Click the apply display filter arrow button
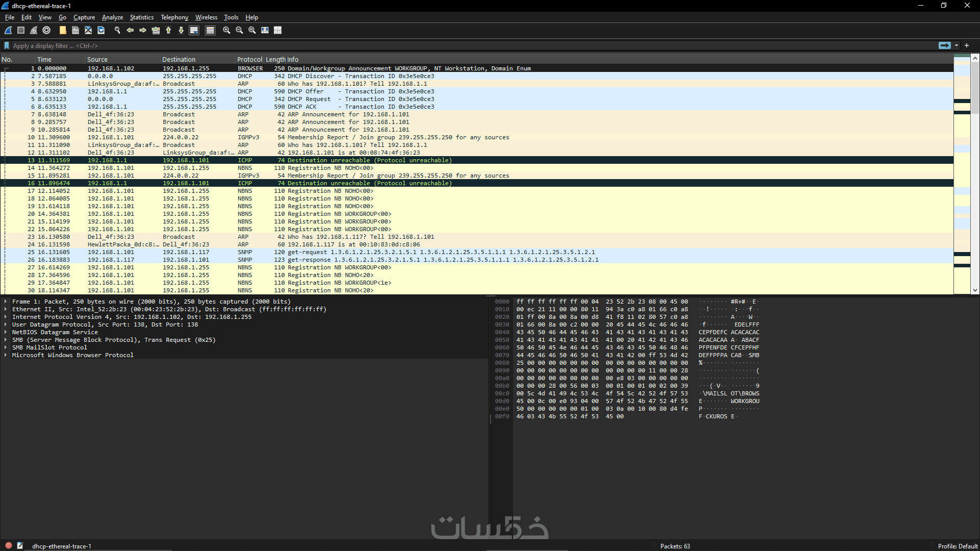The image size is (980, 551). 944,45
